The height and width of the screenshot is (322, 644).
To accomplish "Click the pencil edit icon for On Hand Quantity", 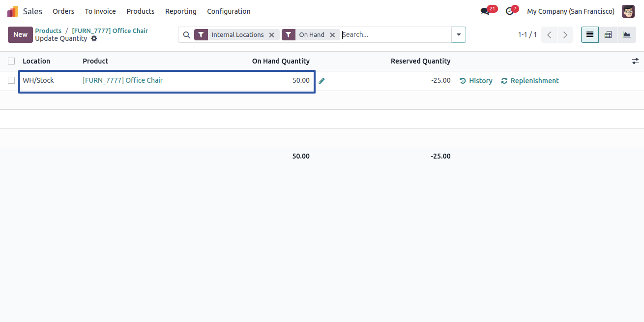I will pyautogui.click(x=322, y=81).
